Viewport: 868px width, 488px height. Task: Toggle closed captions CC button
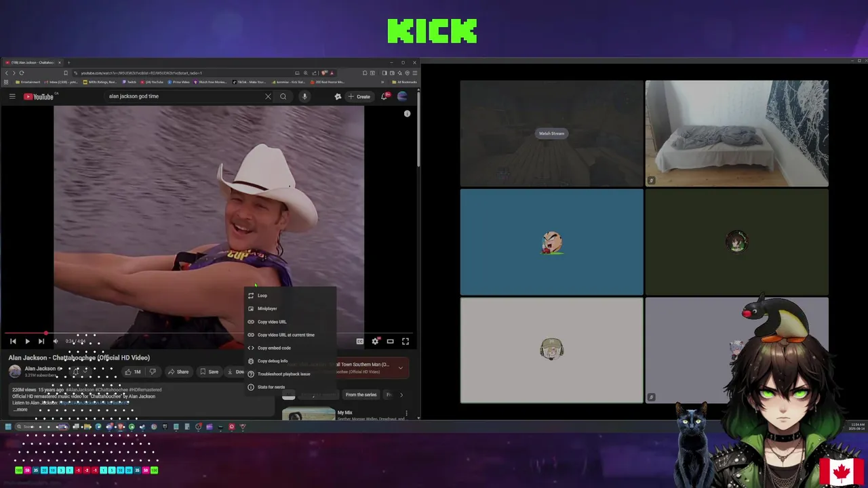click(x=360, y=342)
